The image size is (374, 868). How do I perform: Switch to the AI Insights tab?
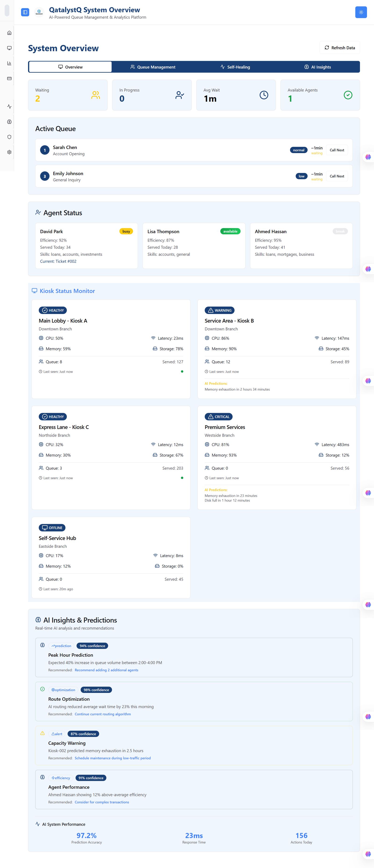[x=317, y=67]
